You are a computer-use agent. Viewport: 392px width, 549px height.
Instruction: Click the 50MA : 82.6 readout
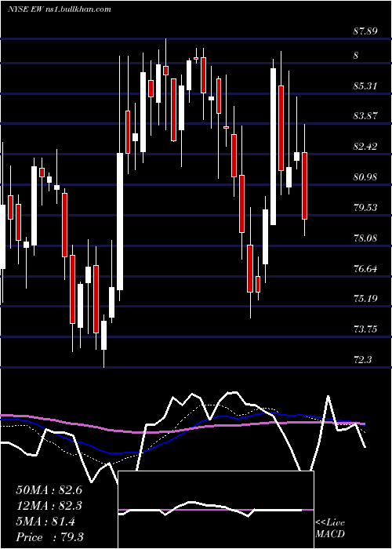pyautogui.click(x=49, y=490)
